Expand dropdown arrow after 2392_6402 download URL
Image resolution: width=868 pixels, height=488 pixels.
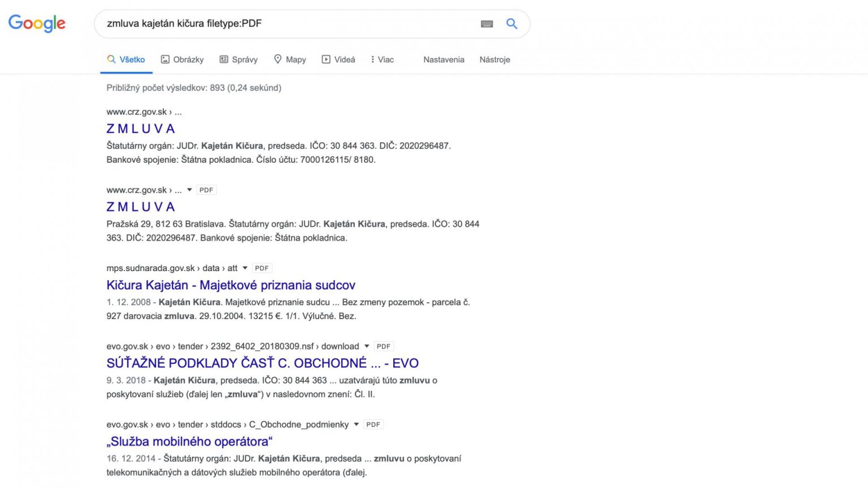pyautogui.click(x=367, y=346)
